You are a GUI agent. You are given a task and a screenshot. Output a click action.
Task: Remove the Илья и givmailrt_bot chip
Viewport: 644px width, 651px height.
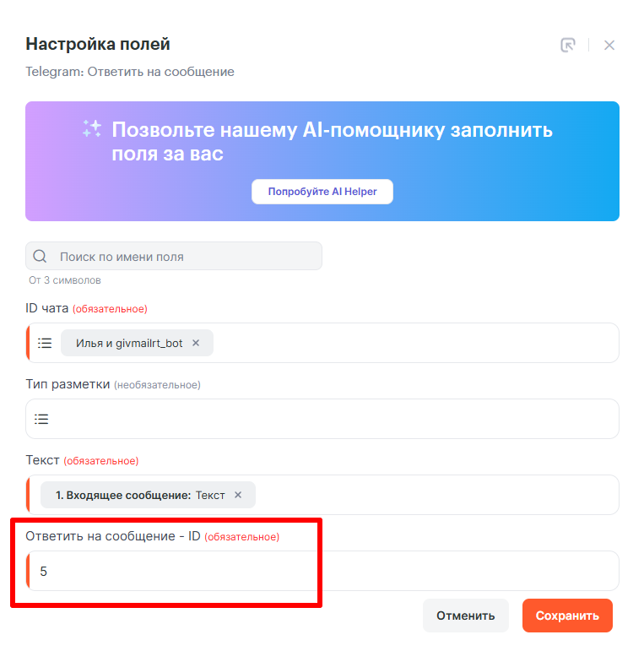[x=196, y=343]
